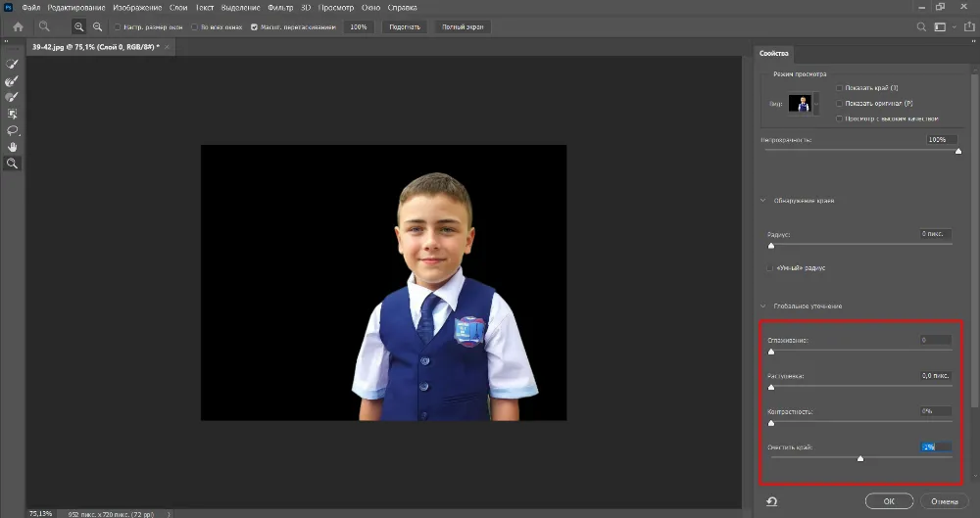Click the OK button

(x=888, y=501)
